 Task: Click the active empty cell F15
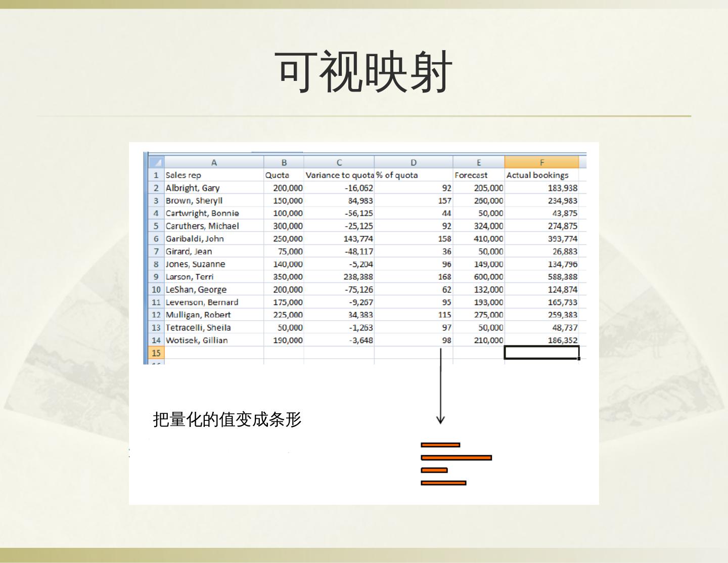pos(541,353)
